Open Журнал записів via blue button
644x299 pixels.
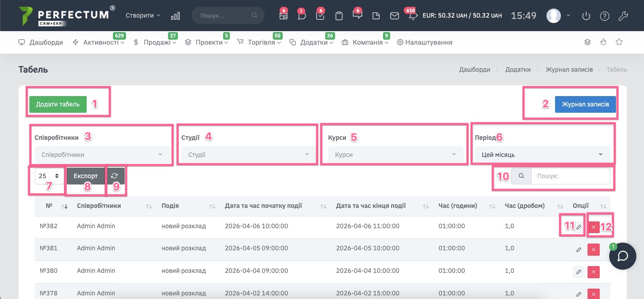point(585,104)
